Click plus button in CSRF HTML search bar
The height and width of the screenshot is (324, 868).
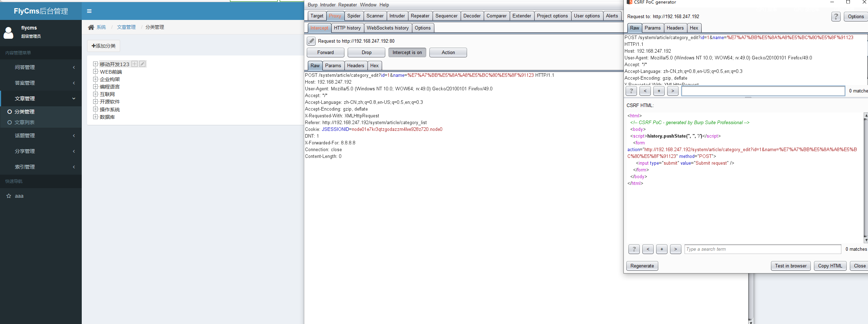(662, 249)
